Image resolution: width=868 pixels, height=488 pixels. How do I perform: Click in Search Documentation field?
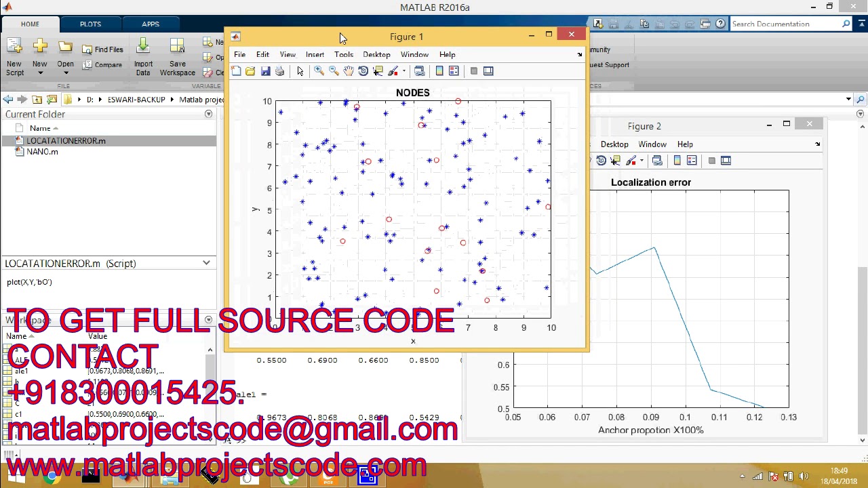coord(785,24)
